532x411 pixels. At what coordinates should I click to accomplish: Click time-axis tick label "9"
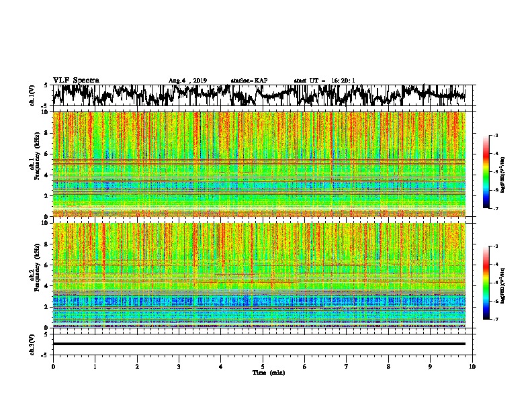pos(430,367)
